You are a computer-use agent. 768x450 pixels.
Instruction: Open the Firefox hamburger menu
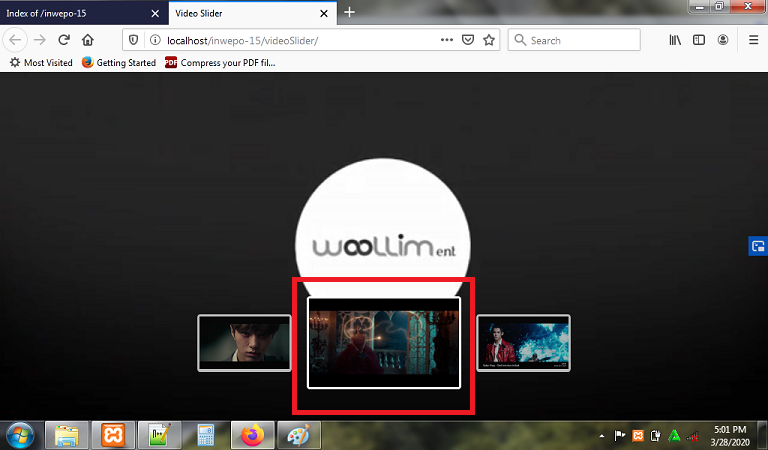(x=754, y=40)
